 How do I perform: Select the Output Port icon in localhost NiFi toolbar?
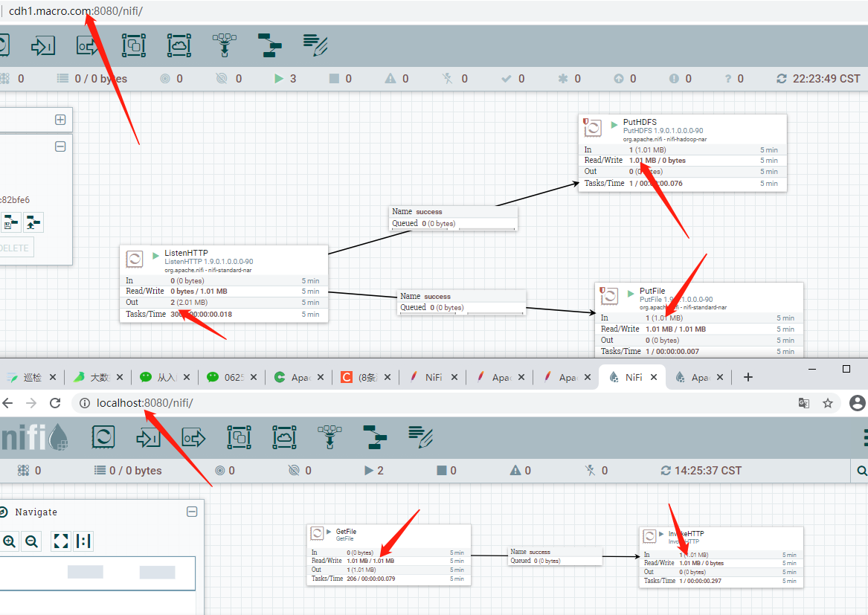pos(193,437)
